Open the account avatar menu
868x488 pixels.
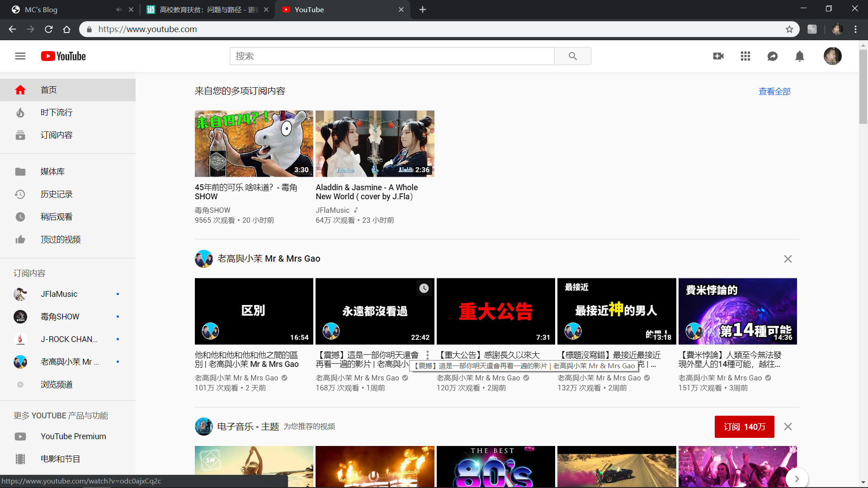click(832, 56)
